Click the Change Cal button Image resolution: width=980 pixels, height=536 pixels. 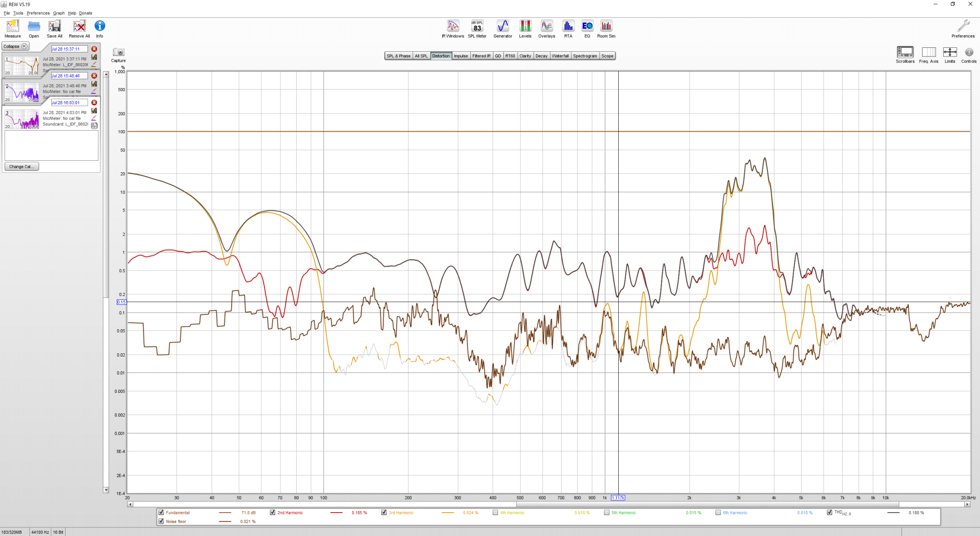point(22,167)
